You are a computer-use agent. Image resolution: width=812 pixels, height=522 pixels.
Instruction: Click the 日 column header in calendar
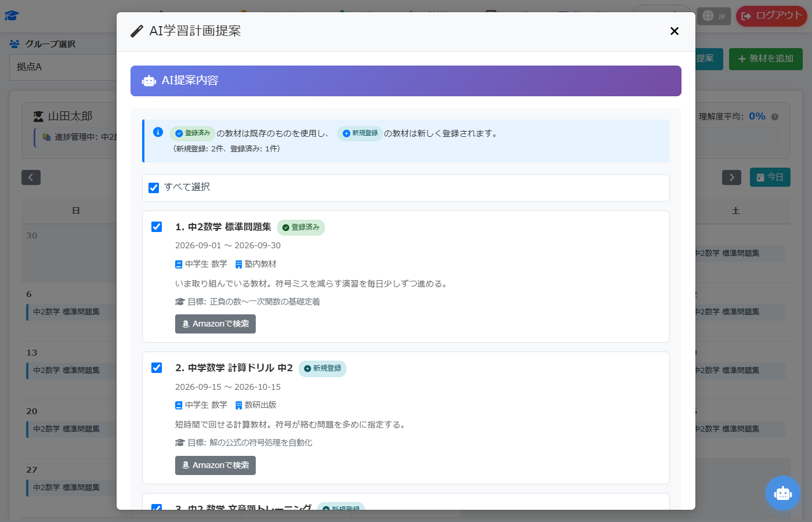pos(76,211)
